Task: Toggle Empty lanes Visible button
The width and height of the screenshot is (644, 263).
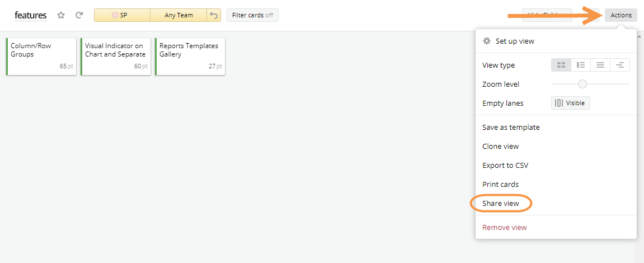Action: coord(570,103)
